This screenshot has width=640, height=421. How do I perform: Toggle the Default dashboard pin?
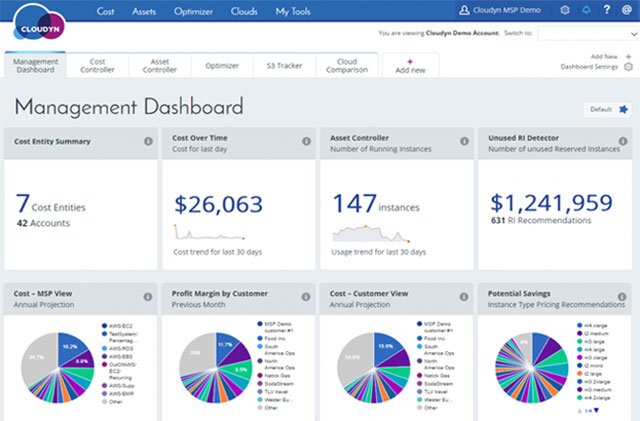tap(624, 109)
